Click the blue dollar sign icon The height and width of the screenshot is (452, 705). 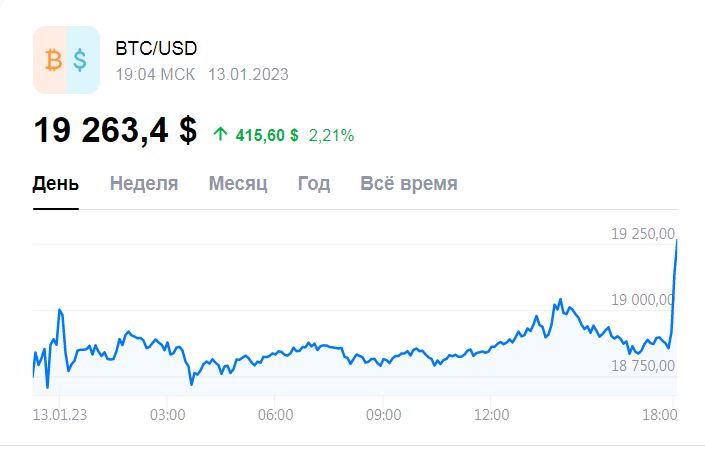coord(80,60)
